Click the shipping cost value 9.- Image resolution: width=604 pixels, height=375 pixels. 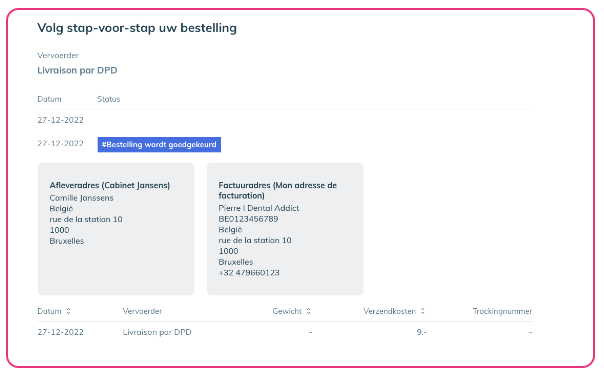coord(421,332)
